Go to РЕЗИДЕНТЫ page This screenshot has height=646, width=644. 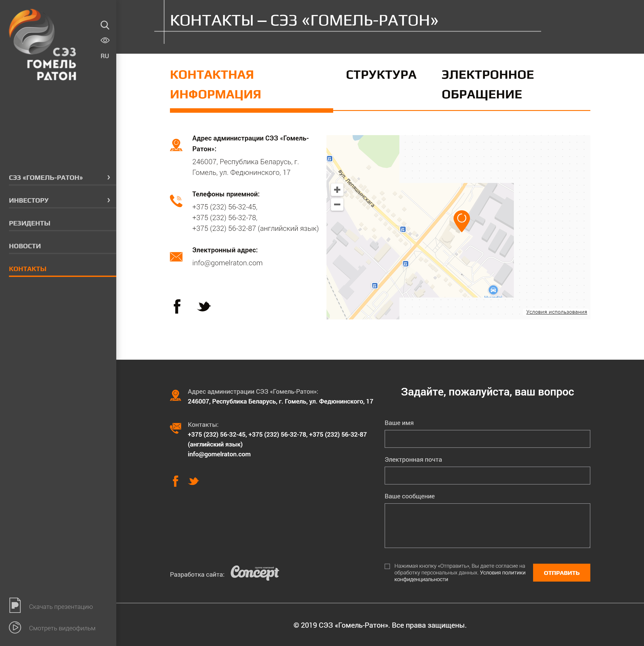pos(30,223)
